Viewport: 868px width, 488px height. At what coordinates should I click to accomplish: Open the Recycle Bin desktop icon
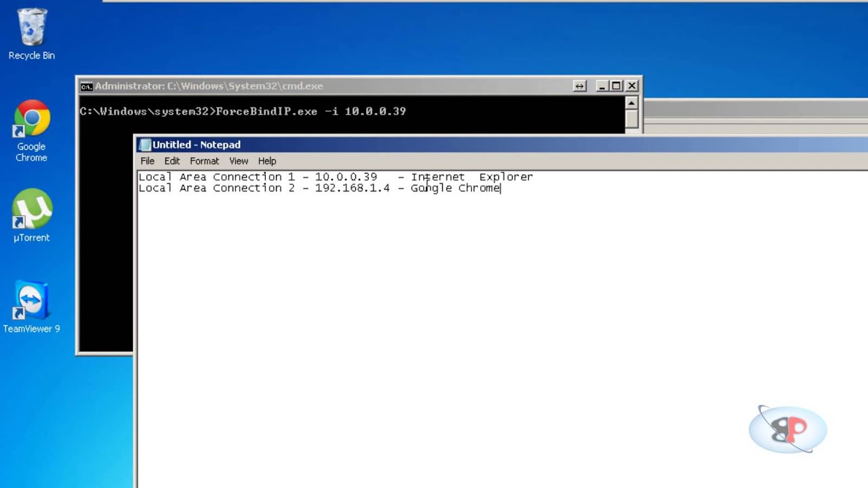tap(31, 34)
